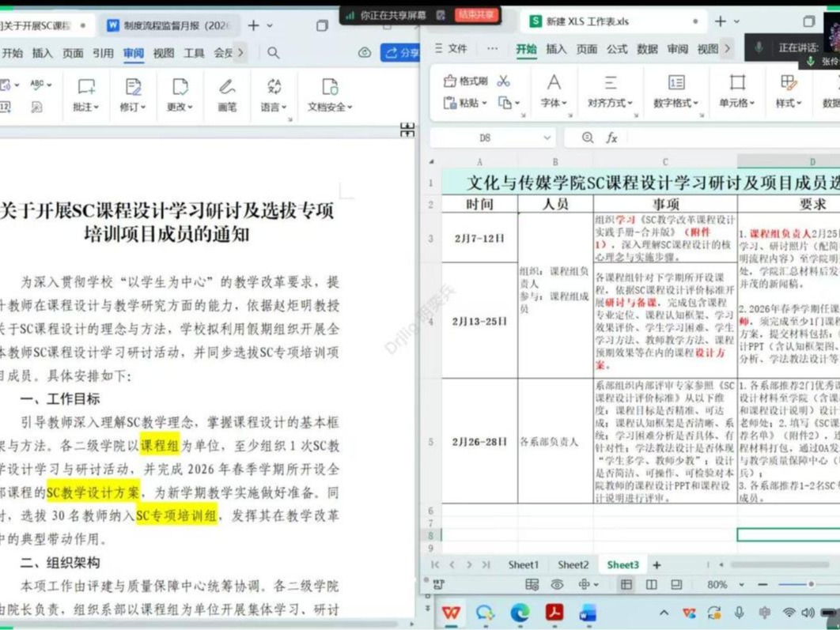
Task: Toggle the side-by-side view icon near zoom
Action: click(651, 584)
